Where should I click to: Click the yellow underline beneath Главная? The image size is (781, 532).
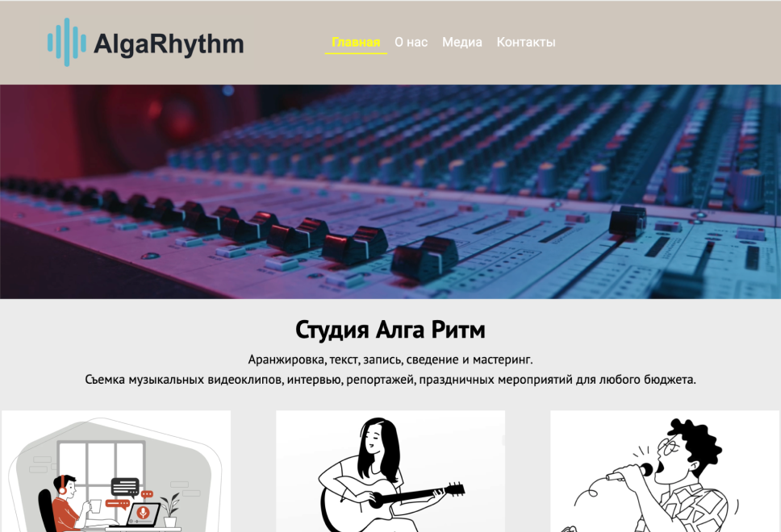(355, 53)
